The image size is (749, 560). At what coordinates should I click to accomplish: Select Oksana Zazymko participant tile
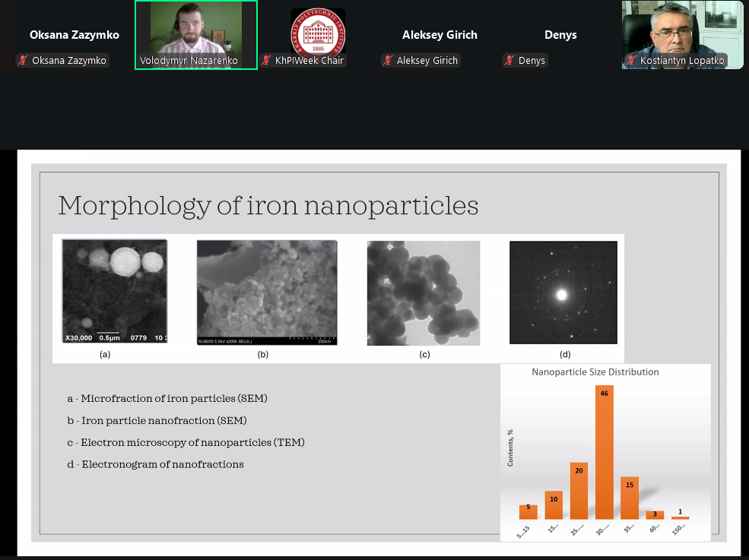click(74, 35)
